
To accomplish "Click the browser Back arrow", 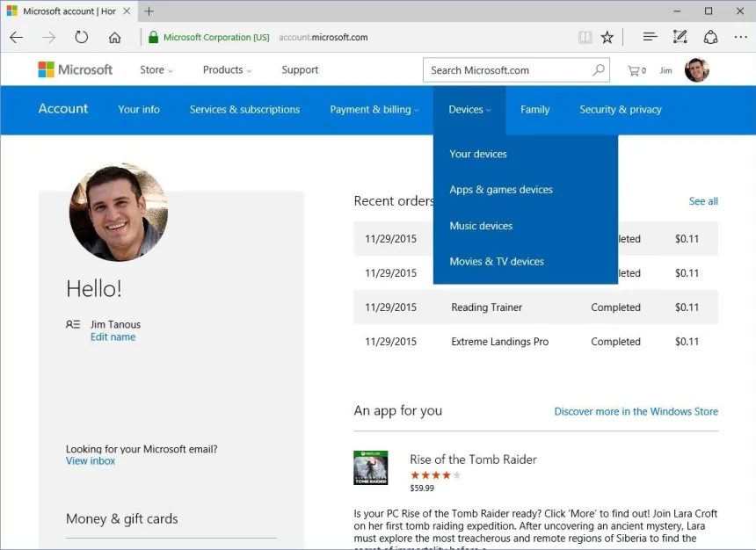I will click(x=17, y=37).
